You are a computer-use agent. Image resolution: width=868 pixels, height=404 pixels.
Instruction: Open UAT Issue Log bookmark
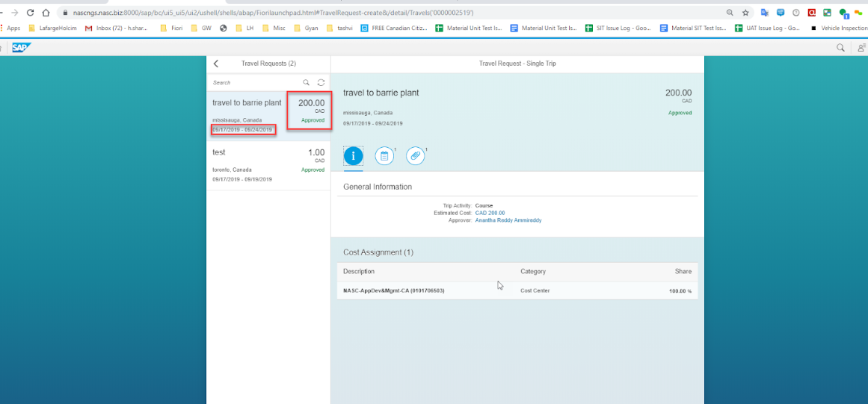point(767,28)
